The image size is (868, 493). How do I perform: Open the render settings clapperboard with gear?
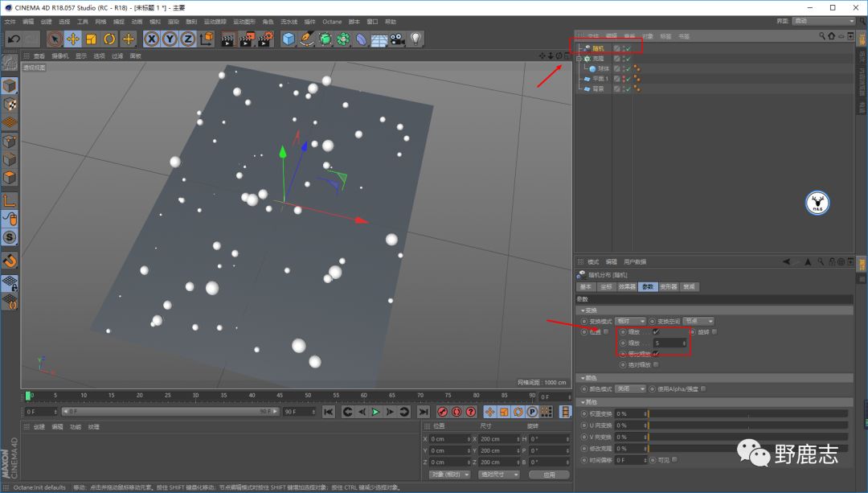click(x=267, y=39)
